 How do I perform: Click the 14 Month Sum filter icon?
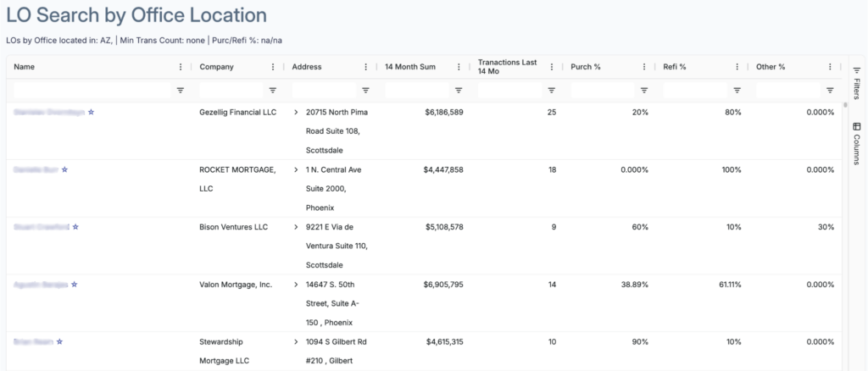459,90
